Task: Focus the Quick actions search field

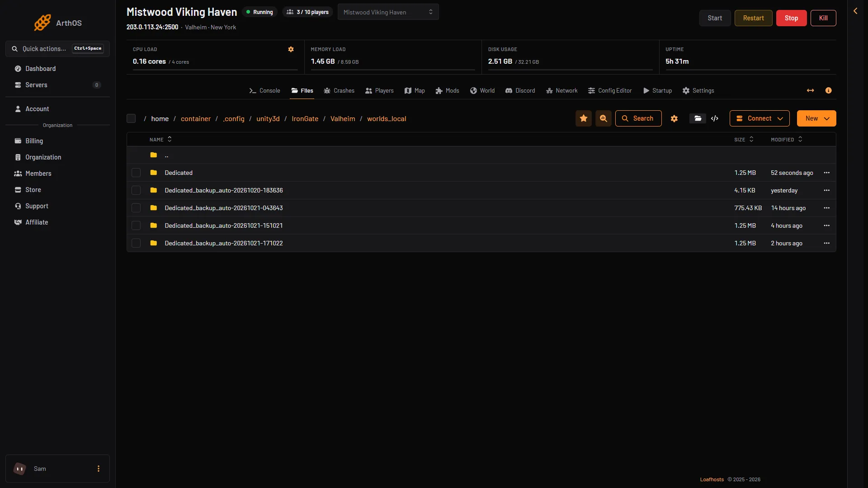Action: coord(57,49)
